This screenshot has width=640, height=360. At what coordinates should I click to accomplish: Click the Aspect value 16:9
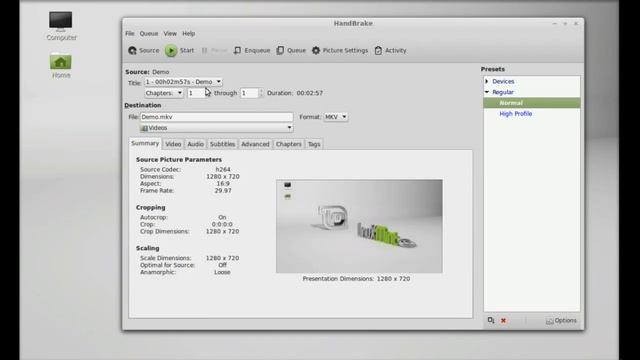point(223,184)
